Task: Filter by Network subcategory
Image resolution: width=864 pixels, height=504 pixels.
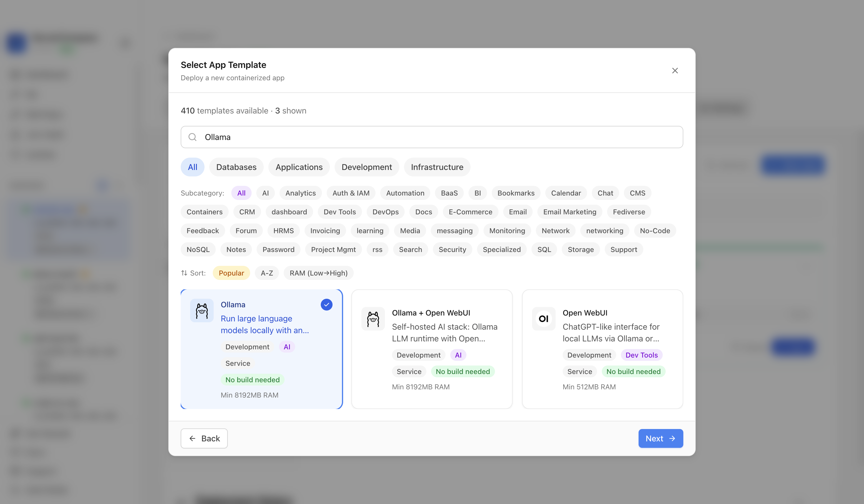Action: [555, 231]
